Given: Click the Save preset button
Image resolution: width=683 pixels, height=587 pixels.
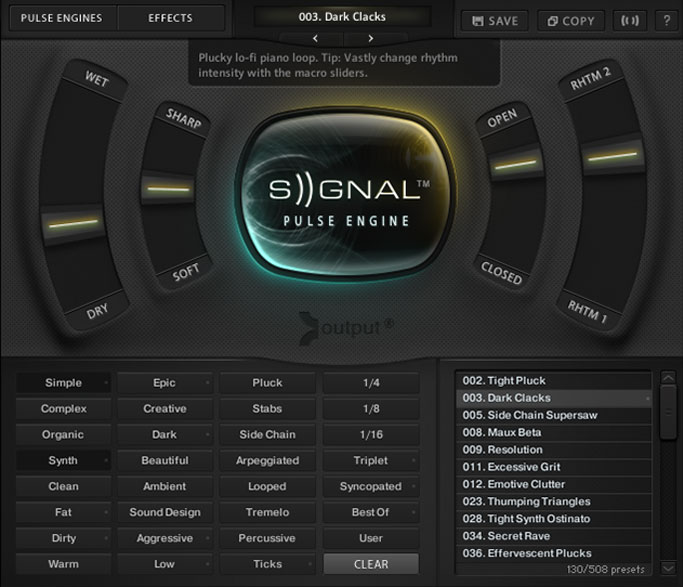Looking at the screenshot, I should pyautogui.click(x=494, y=21).
